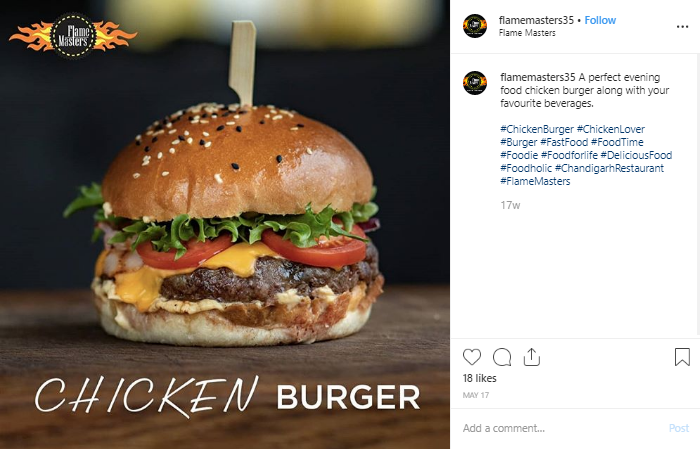
Task: Open the three-dot more options menu
Action: (x=682, y=27)
